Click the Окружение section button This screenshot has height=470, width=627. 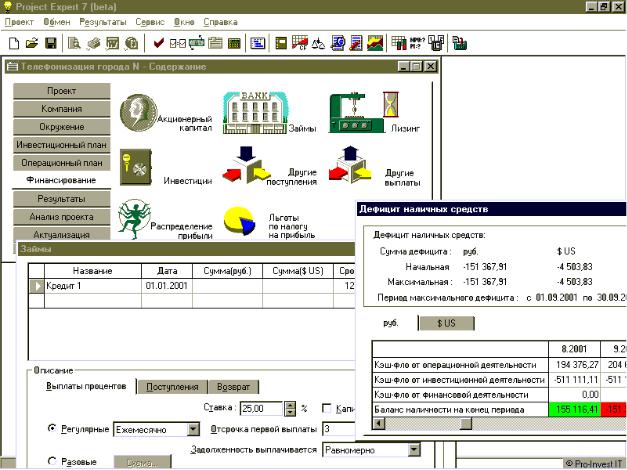point(62,127)
